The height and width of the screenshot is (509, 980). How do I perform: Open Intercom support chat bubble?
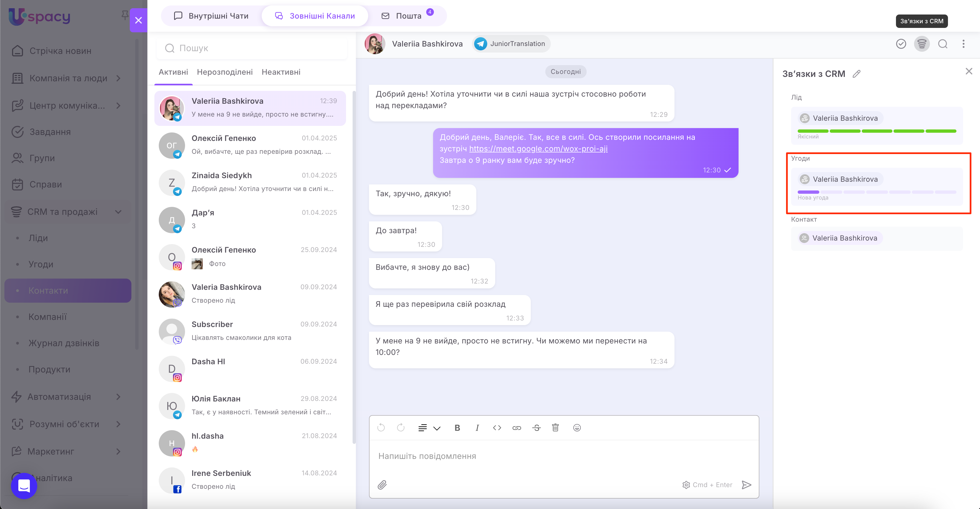click(24, 485)
